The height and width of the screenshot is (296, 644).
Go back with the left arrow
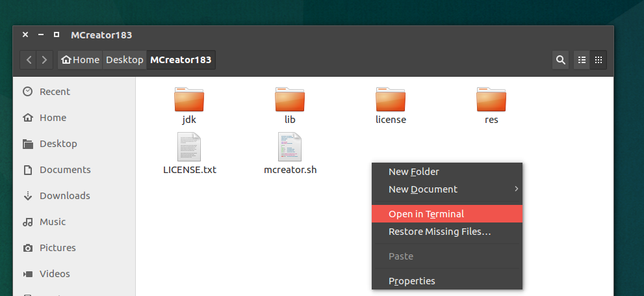pyautogui.click(x=29, y=60)
